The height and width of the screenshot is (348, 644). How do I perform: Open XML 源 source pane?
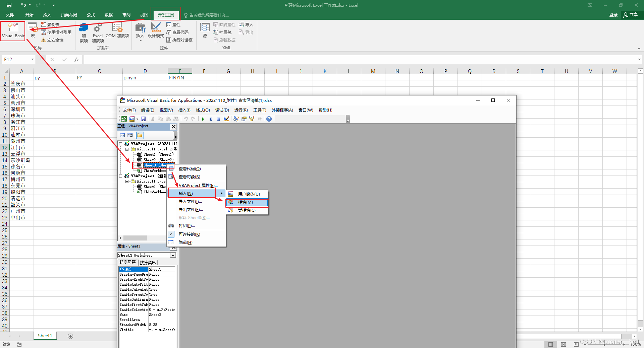(205, 31)
